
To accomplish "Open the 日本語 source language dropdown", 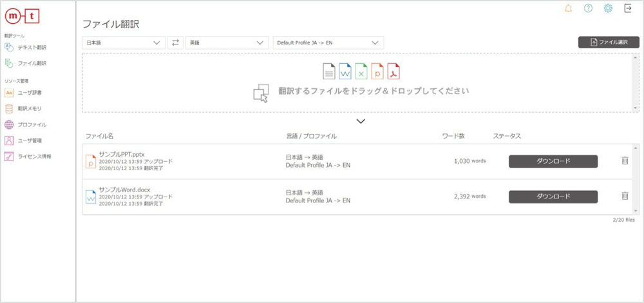I will point(124,43).
